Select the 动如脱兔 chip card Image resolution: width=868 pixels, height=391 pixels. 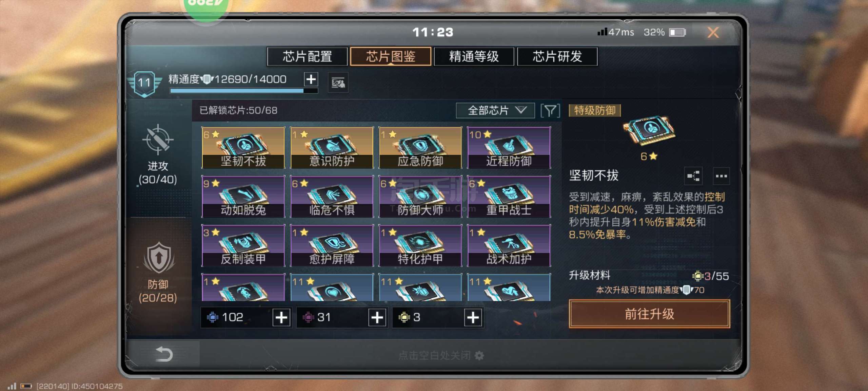(243, 197)
